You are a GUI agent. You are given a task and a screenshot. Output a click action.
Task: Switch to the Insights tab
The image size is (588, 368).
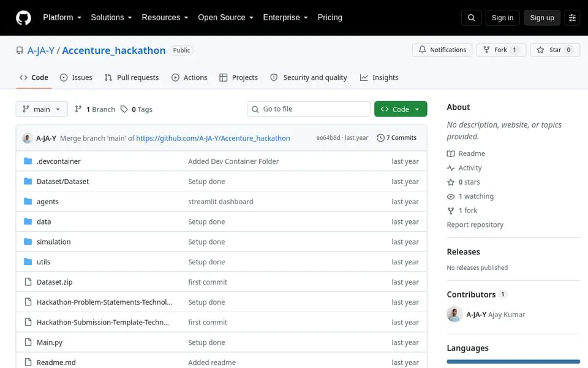click(379, 77)
